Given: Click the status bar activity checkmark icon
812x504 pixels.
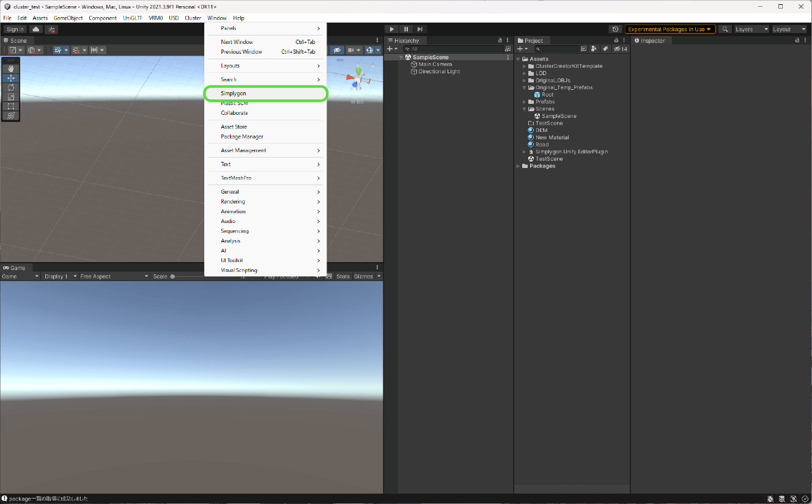Looking at the screenshot, I should click(805, 499).
